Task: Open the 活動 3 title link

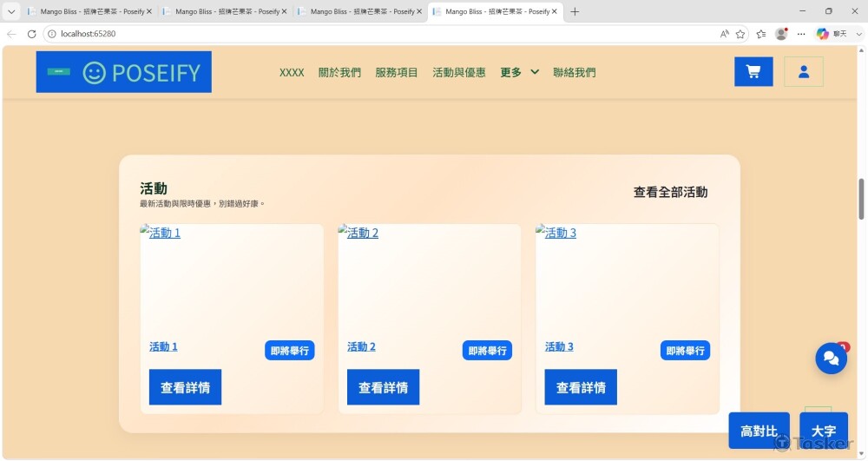Action: (x=559, y=346)
